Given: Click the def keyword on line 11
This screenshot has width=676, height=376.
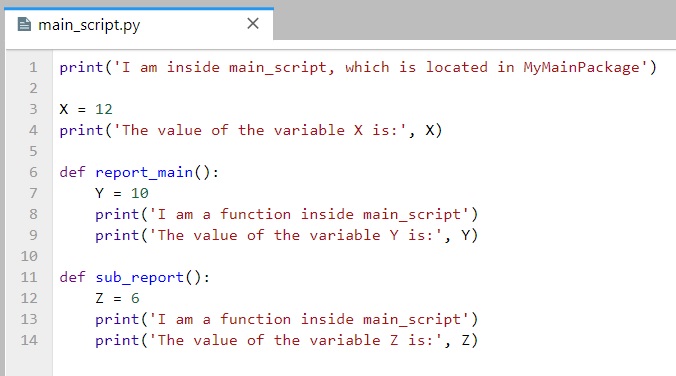Looking at the screenshot, I should click(x=72, y=277).
